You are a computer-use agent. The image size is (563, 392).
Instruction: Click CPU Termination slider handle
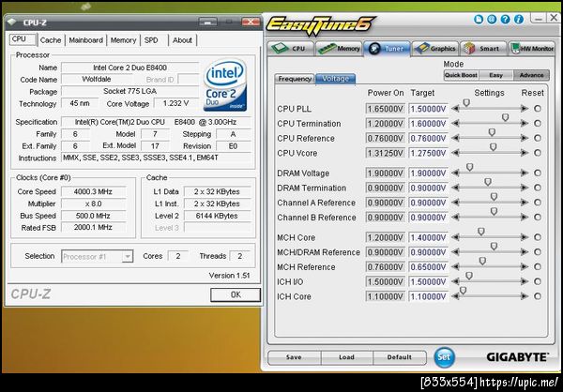(x=505, y=118)
